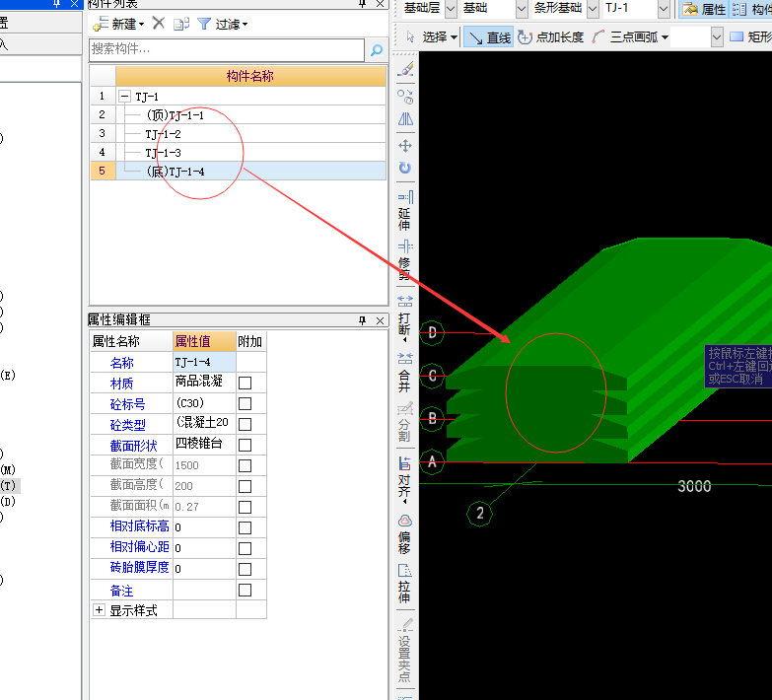Viewport: 772px width, 700px height.
Task: Select row (顶)TJ-1-1 in the list
Action: tap(251, 115)
